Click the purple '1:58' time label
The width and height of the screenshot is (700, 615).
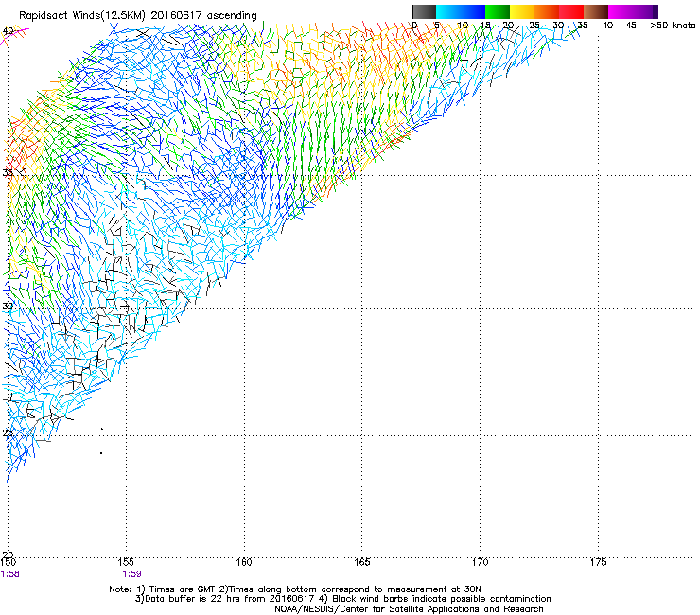click(x=10, y=574)
